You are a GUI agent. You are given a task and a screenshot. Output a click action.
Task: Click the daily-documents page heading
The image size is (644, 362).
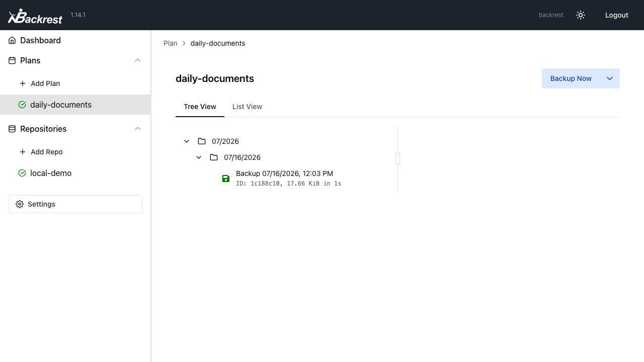tap(215, 78)
